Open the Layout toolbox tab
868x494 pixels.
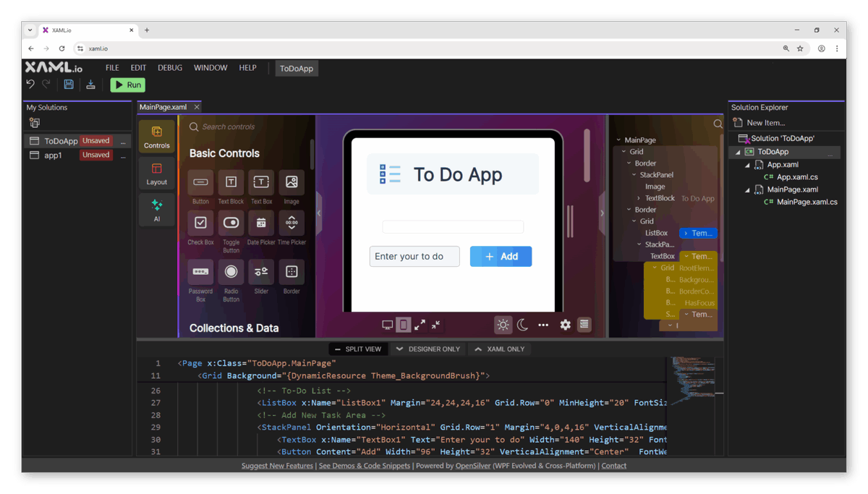(x=157, y=174)
